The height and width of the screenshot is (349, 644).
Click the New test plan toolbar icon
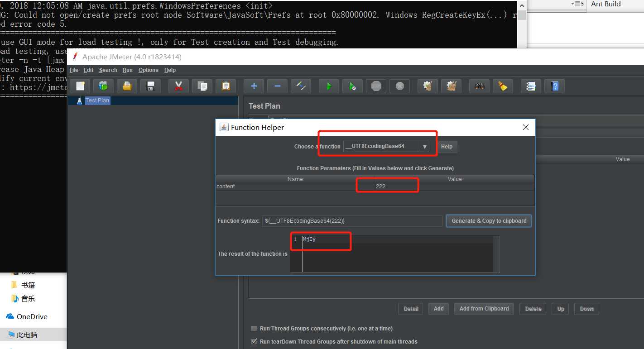(x=80, y=86)
